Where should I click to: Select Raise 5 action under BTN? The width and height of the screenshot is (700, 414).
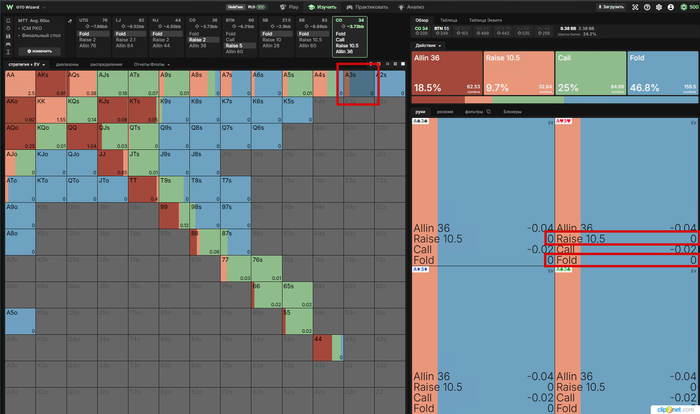[x=240, y=46]
